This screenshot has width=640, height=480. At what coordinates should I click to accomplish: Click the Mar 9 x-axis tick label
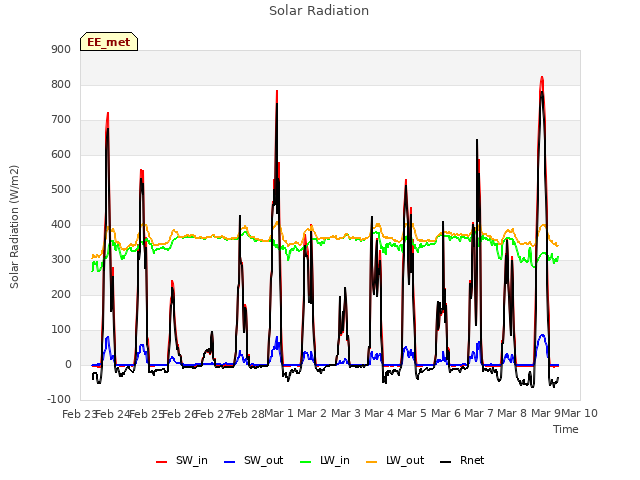pos(545,413)
